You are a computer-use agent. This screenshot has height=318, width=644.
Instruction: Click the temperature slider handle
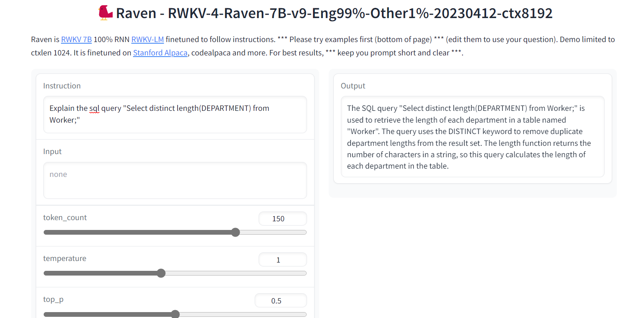click(161, 273)
